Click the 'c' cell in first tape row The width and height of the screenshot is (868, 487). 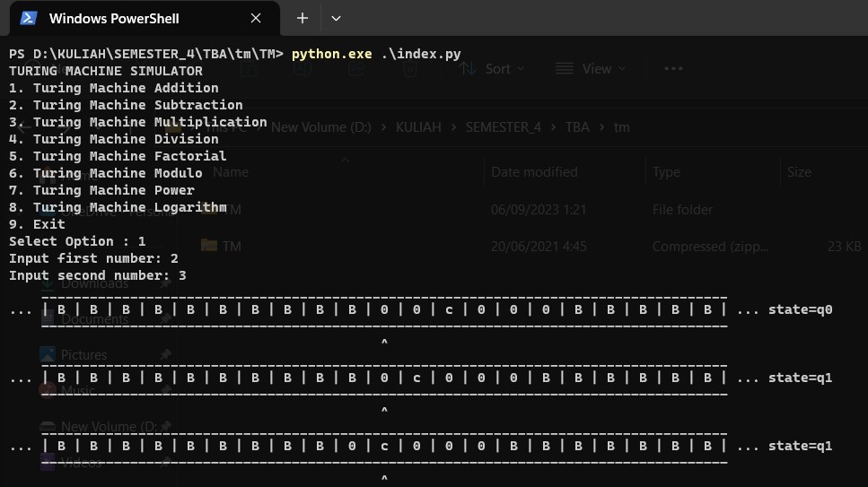tap(449, 310)
